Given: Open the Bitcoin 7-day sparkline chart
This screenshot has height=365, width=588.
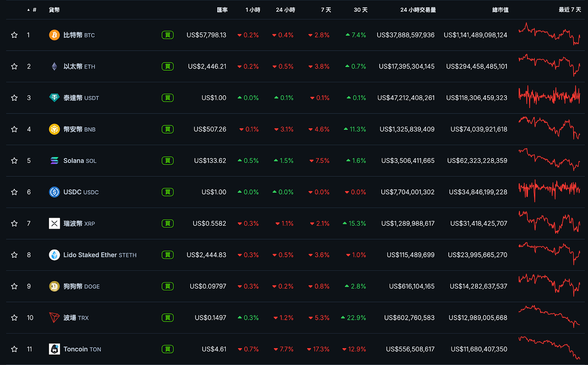Looking at the screenshot, I should (549, 34).
